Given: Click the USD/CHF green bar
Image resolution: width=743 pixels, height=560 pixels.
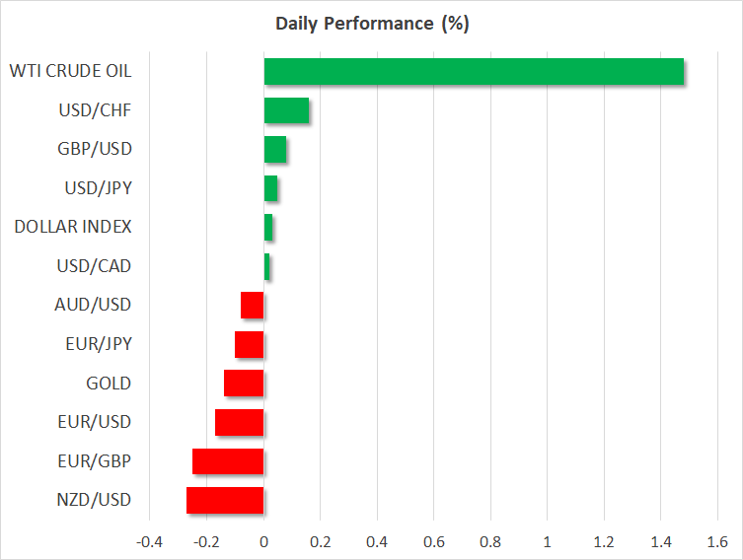Looking at the screenshot, I should (286, 110).
